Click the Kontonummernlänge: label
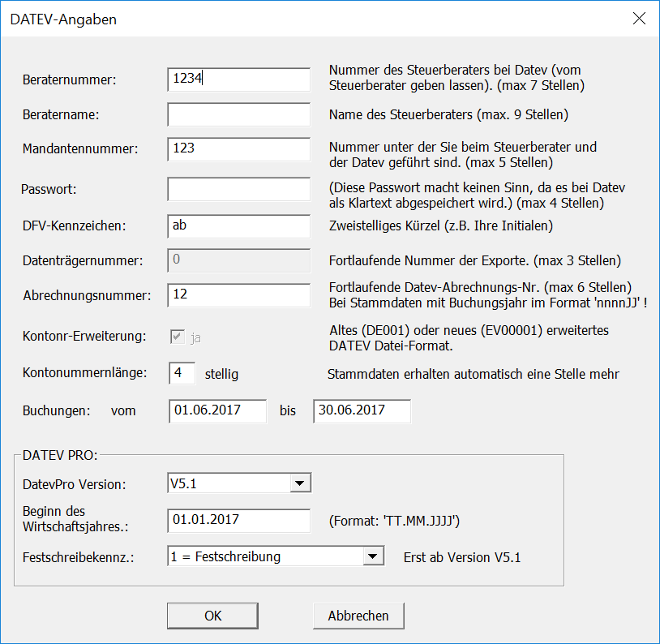This screenshot has width=660, height=644. [85, 373]
